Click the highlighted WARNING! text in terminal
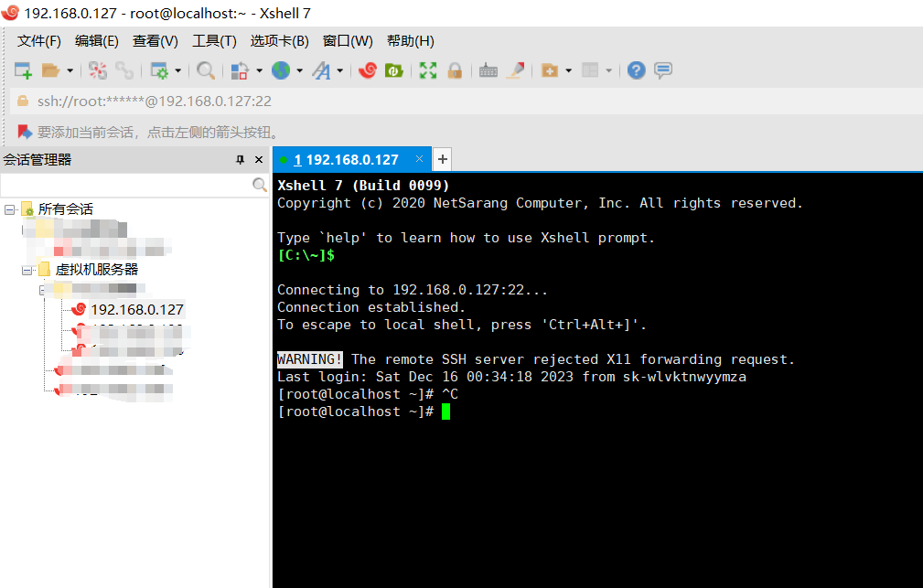The height and width of the screenshot is (588, 923). coord(309,359)
